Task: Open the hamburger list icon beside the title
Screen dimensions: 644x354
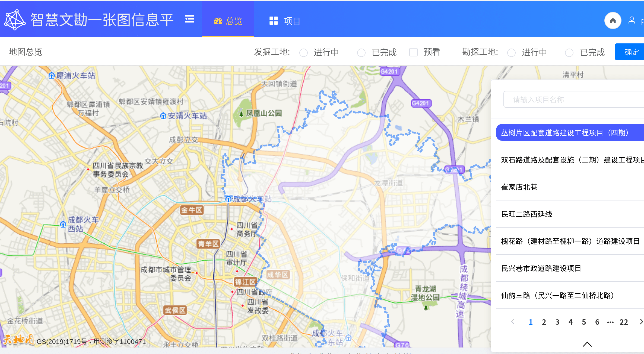Action: point(189,19)
